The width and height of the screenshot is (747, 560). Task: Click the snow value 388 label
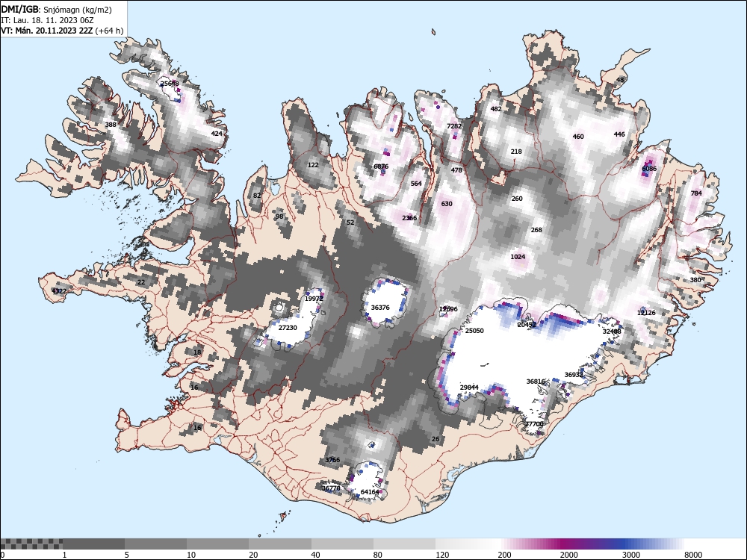click(x=111, y=125)
